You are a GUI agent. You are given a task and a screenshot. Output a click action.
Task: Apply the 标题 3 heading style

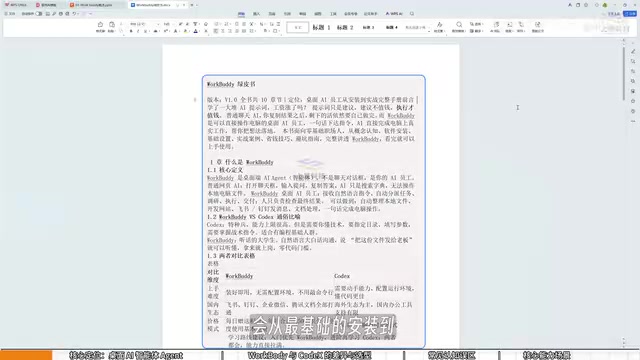(x=369, y=27)
